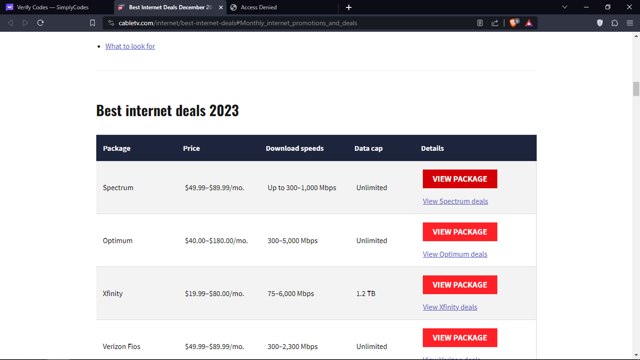The width and height of the screenshot is (640, 360).
Task: Click Optimum price $40.00–$180.00/mo.
Action: pyautogui.click(x=216, y=240)
